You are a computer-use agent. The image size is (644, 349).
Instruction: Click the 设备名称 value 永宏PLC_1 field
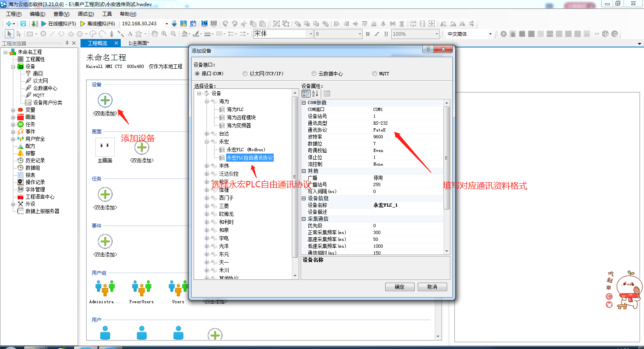pyautogui.click(x=407, y=205)
